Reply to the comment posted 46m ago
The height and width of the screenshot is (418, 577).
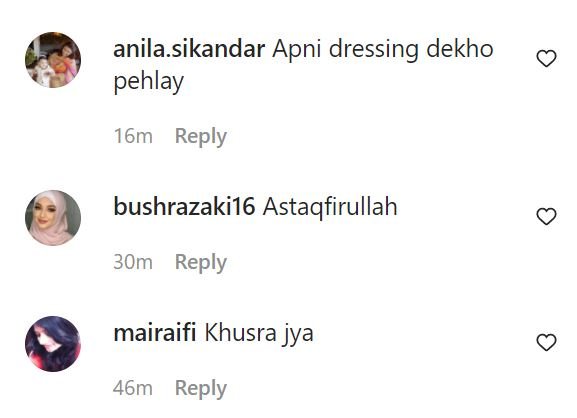click(x=201, y=389)
